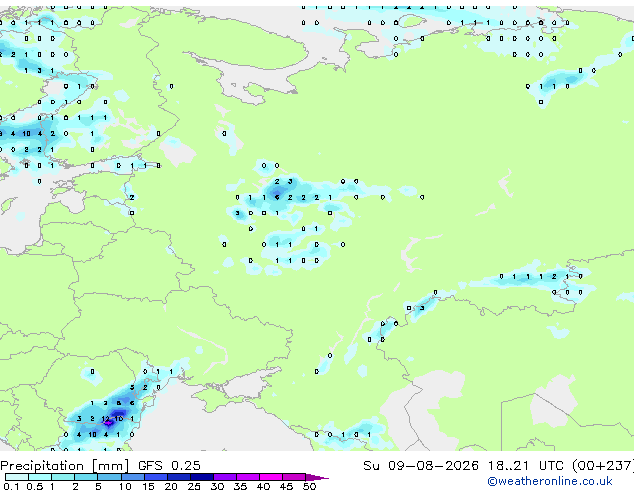Viewport: 634px width, 490px height.
Task: Click the 45–50 mm legend swatch
Action: [x=294, y=477]
